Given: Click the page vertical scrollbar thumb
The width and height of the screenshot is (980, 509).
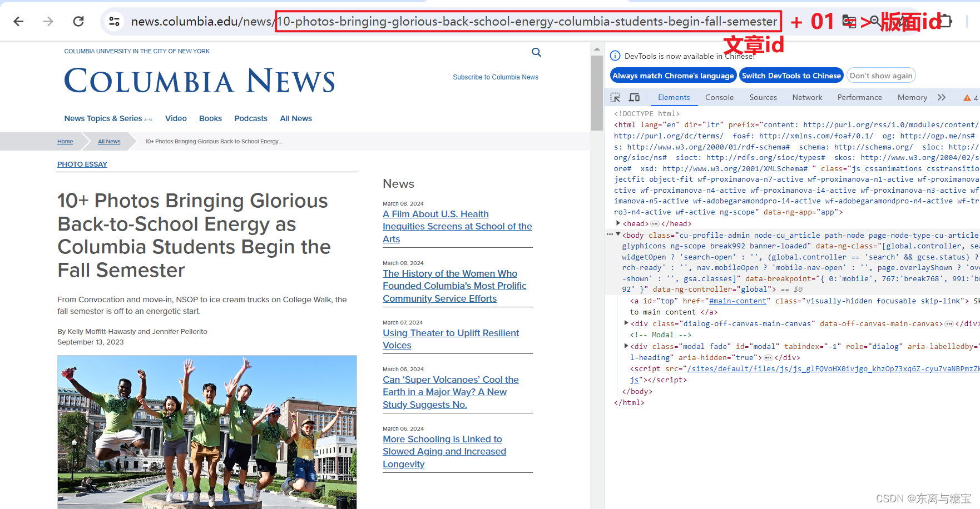Looking at the screenshot, I should 597,93.
